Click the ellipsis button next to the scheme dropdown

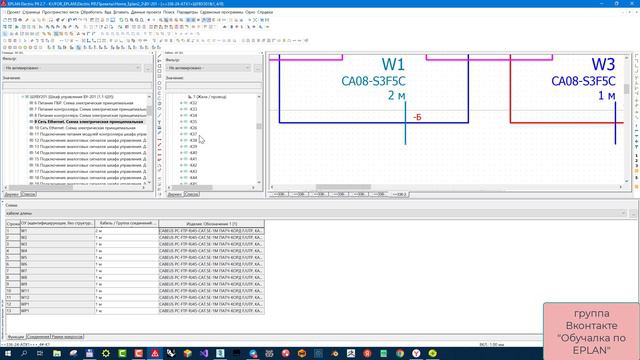(x=633, y=213)
